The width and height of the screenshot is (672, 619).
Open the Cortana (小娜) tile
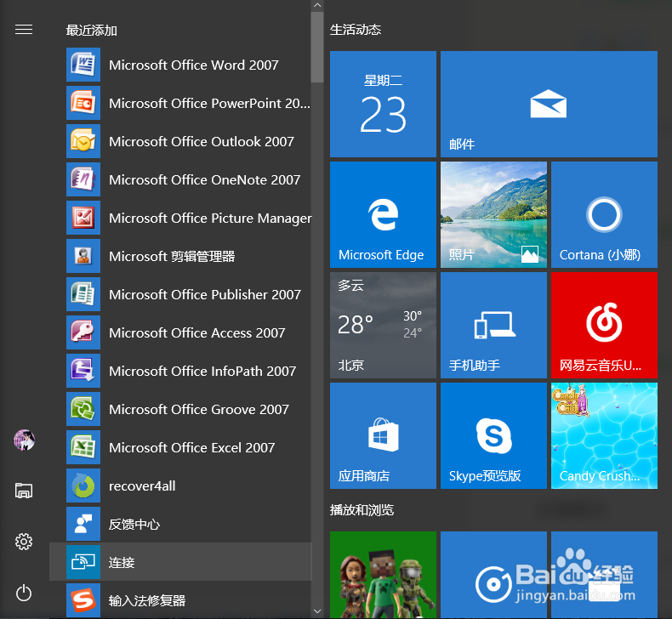pyautogui.click(x=604, y=214)
